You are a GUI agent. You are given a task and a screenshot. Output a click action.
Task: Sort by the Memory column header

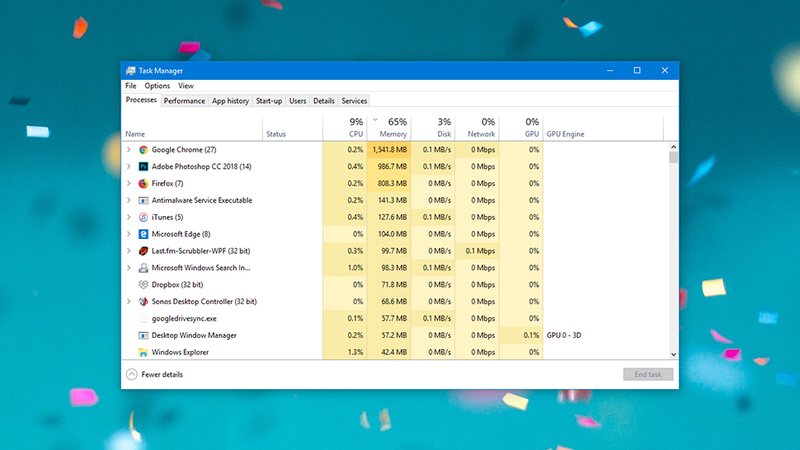point(389,128)
